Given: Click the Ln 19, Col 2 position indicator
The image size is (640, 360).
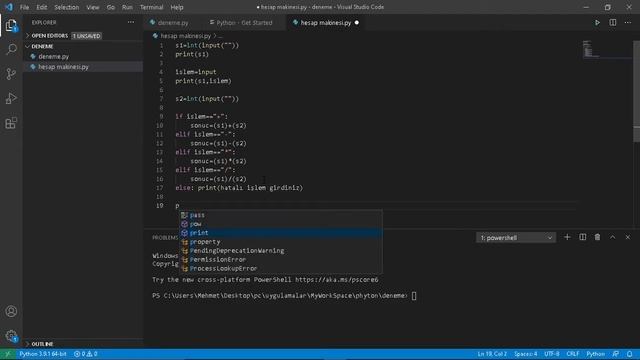Looking at the screenshot, I should (x=492, y=354).
